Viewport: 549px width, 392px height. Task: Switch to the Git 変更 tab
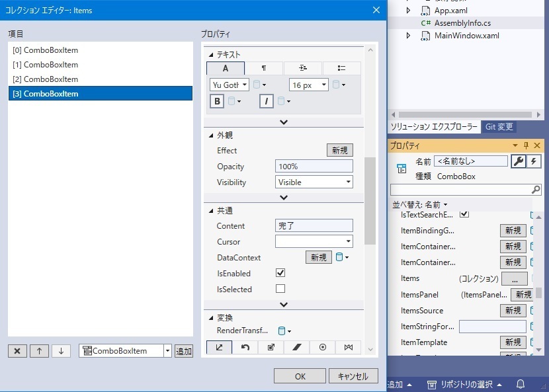pos(499,126)
